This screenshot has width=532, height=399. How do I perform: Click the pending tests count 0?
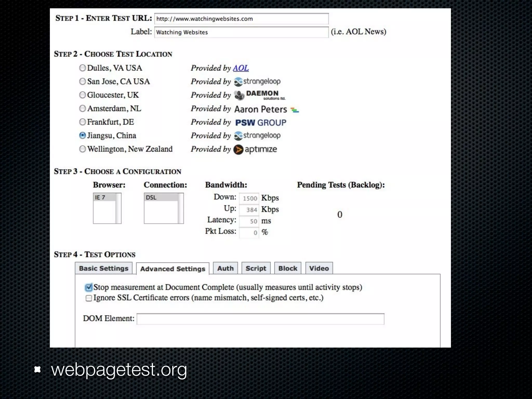click(x=340, y=215)
